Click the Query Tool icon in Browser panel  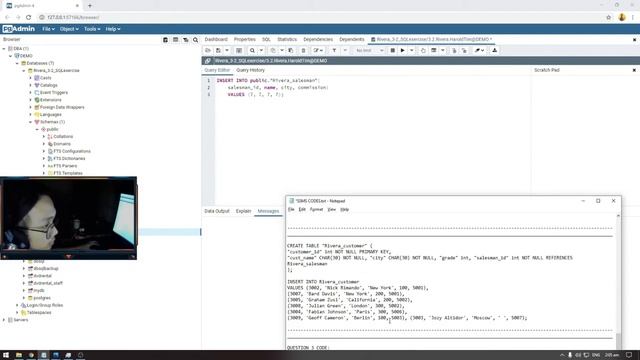click(x=165, y=40)
